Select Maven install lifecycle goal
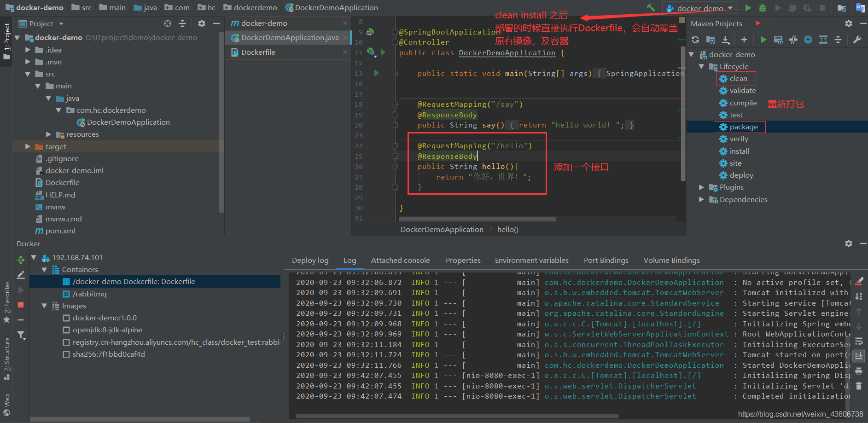 point(739,151)
